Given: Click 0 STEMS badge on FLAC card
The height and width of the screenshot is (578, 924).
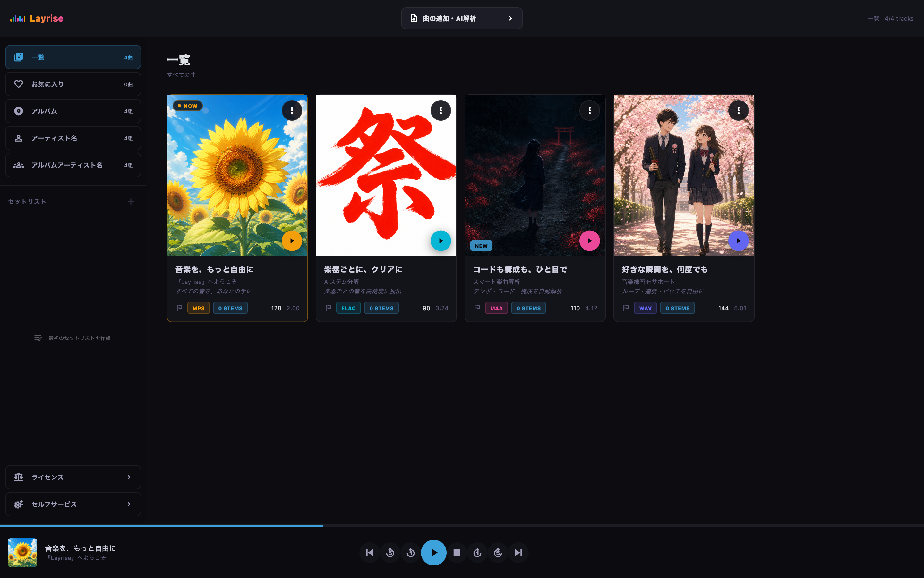Looking at the screenshot, I should tap(381, 308).
